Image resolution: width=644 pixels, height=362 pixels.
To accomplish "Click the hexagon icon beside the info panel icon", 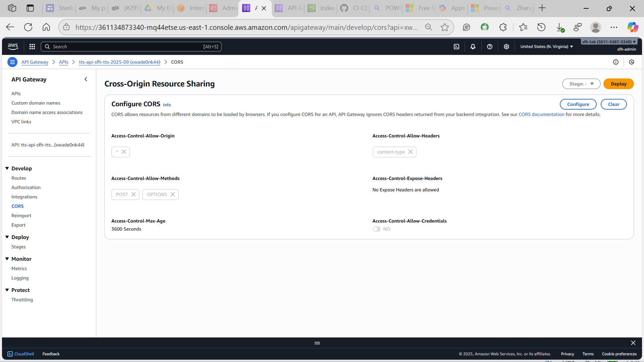I will [632, 62].
